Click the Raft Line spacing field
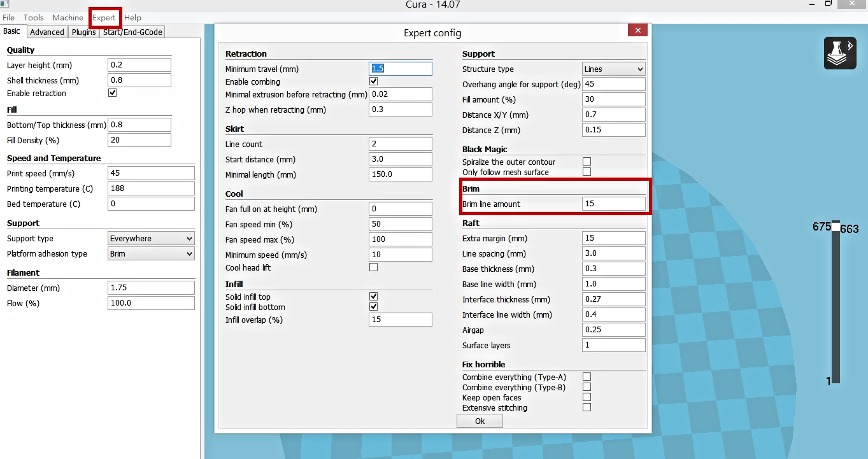Viewport: 868px width, 459px height. [614, 253]
